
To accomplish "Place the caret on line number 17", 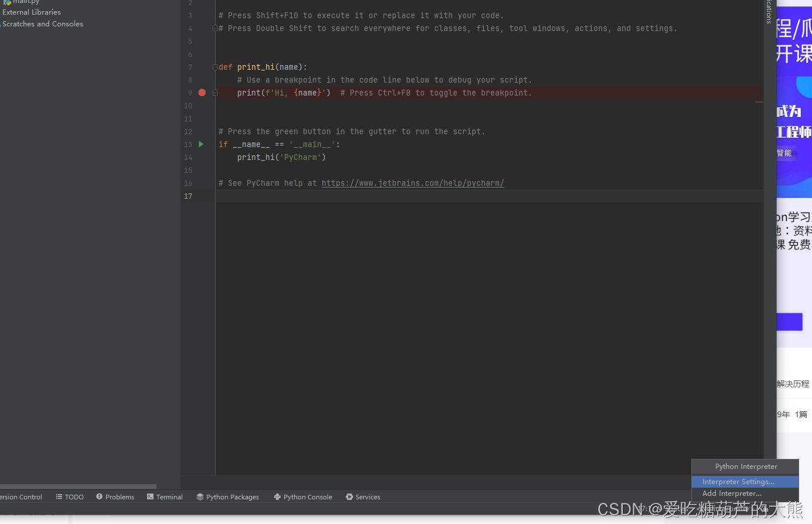I will coord(187,196).
